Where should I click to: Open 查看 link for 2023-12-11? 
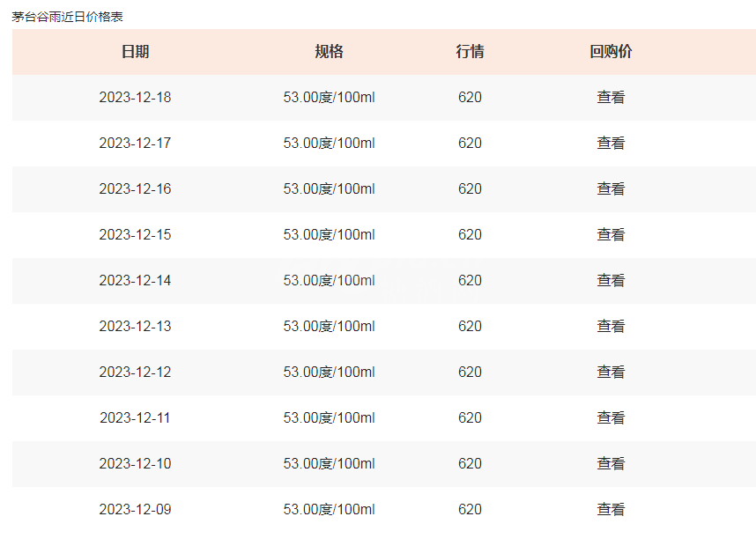pos(611,417)
